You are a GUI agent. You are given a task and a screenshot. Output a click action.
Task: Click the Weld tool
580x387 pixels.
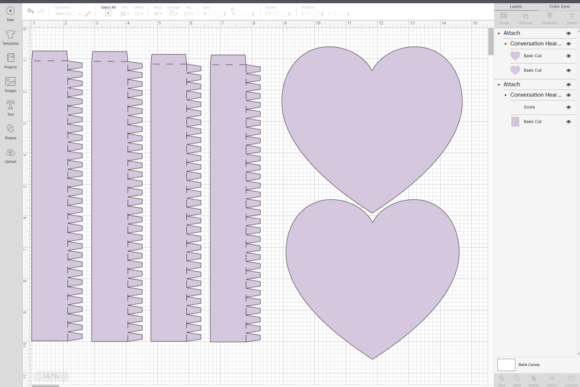click(517, 378)
